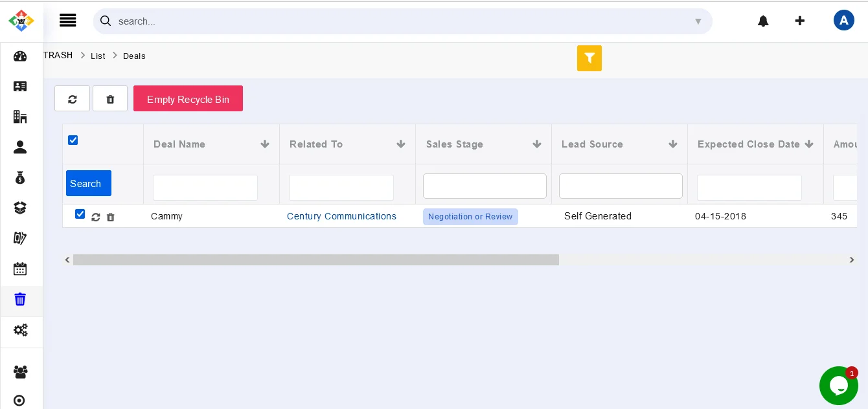Expand the top search bar dropdown arrow
The height and width of the screenshot is (409, 868).
(698, 21)
